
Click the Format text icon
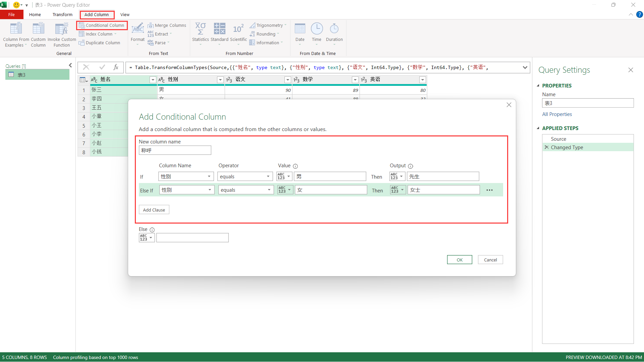coord(138,29)
